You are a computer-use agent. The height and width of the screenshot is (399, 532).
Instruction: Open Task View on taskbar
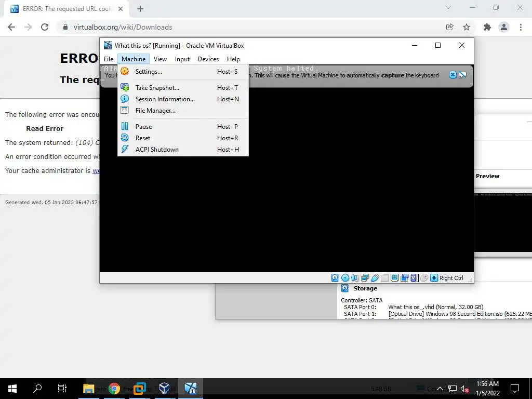[x=62, y=389]
